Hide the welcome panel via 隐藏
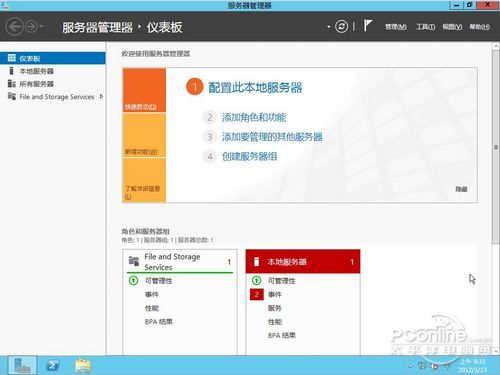Screen dimensions: 500x375 pyautogui.click(x=461, y=189)
